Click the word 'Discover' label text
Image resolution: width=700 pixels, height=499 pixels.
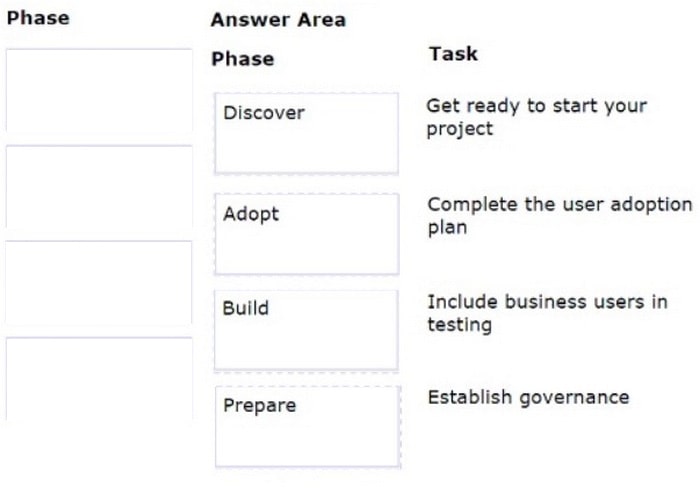coord(264,113)
